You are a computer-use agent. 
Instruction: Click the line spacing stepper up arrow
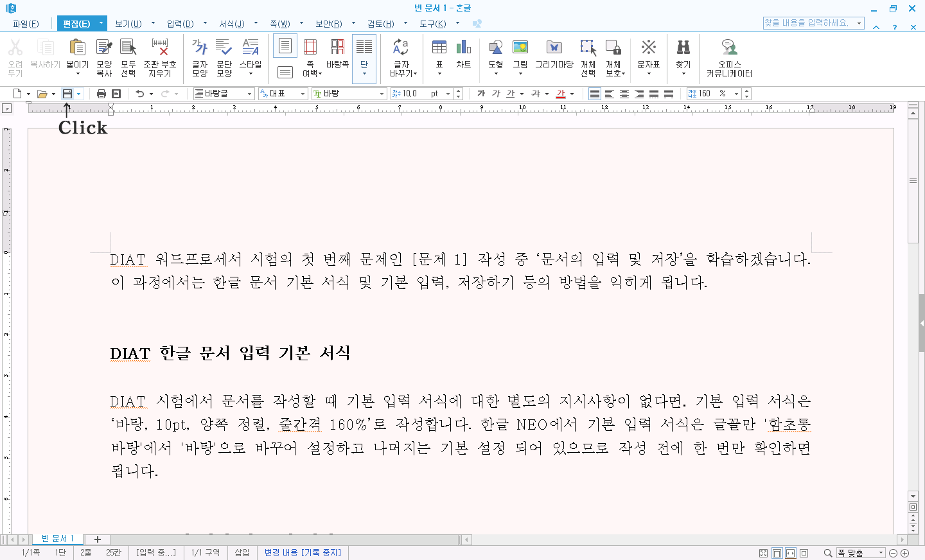click(746, 91)
